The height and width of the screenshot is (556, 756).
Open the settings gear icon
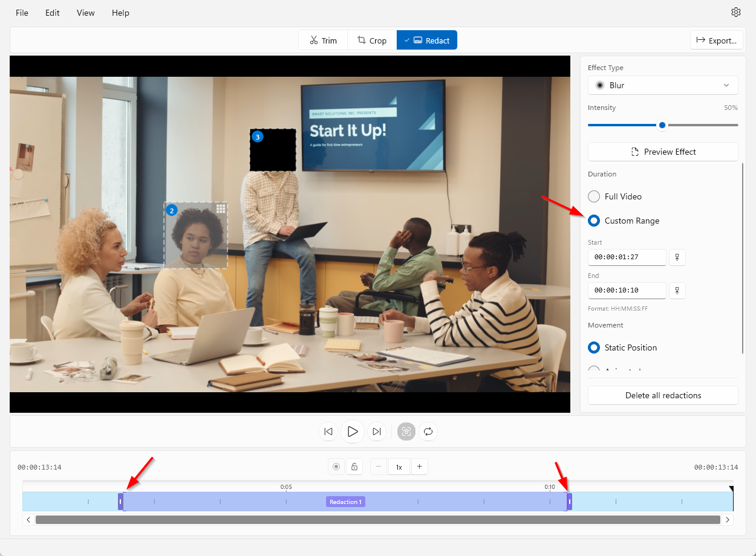735,12
